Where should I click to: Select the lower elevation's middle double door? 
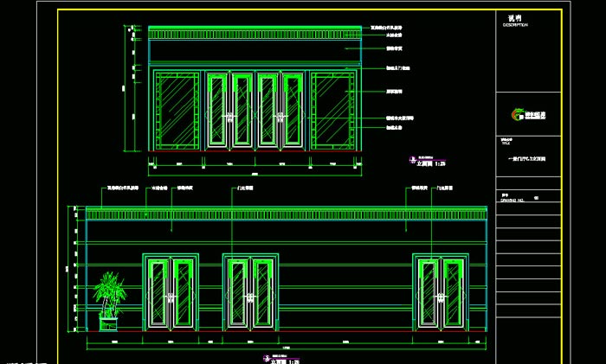pos(250,292)
